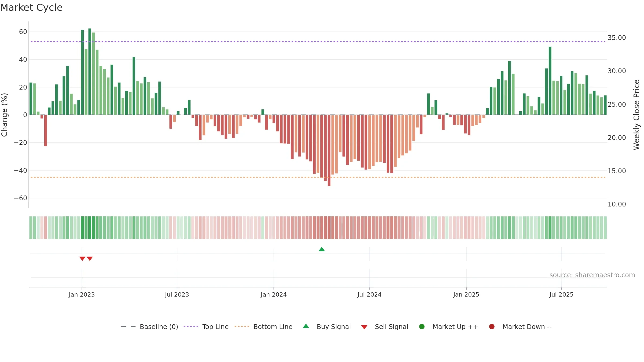Toggle the Top Line legend entry
This screenshot has width=644, height=362.
pyautogui.click(x=206, y=327)
